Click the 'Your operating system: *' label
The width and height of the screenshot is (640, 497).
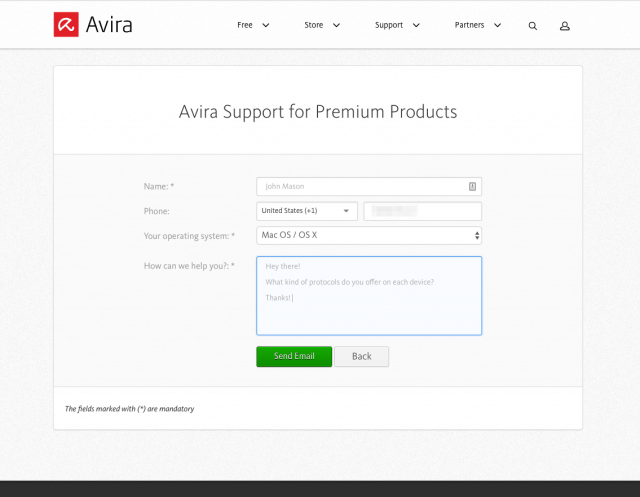coord(189,236)
